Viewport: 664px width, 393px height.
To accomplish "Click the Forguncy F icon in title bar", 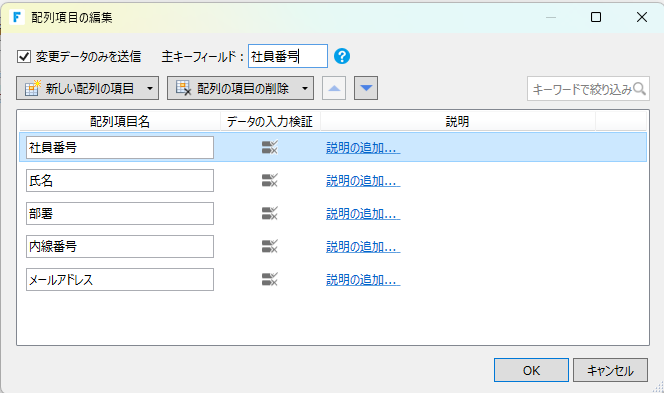I will (x=17, y=17).
